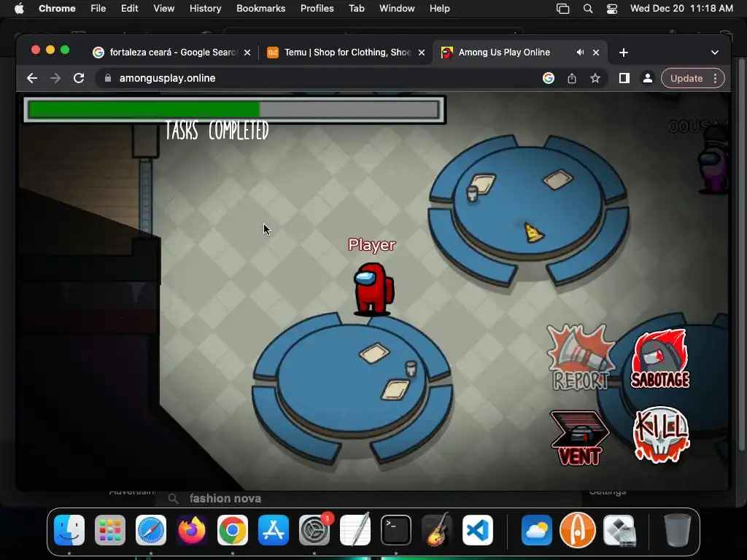Close the fortaleza ceará tab
Image resolution: width=747 pixels, height=560 pixels.
[247, 52]
